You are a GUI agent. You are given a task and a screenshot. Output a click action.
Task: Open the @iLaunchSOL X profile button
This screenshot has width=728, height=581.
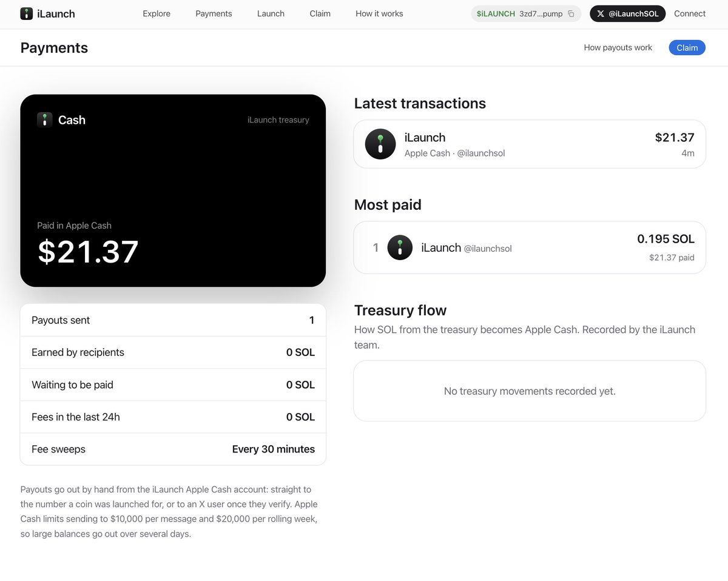[x=627, y=13]
